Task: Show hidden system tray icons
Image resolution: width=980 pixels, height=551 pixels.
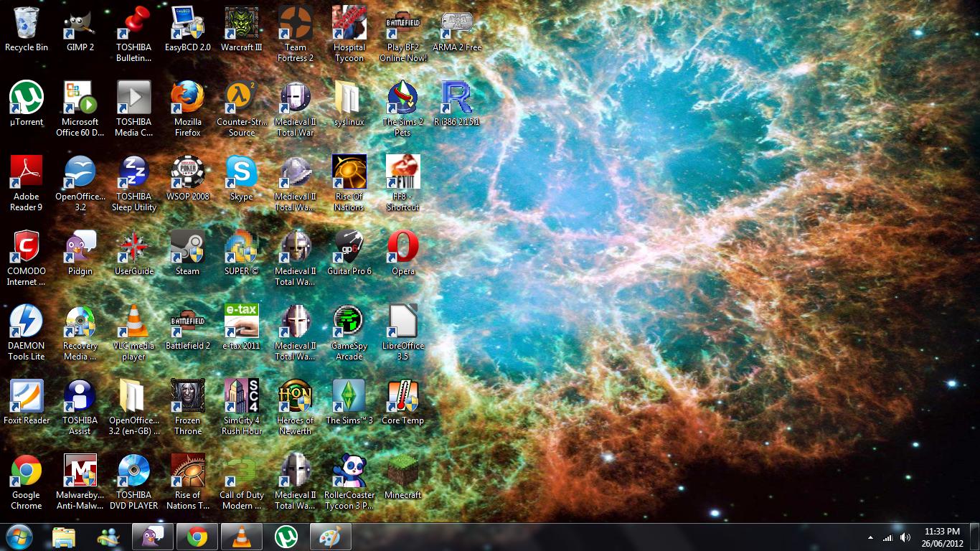Action: [x=871, y=537]
